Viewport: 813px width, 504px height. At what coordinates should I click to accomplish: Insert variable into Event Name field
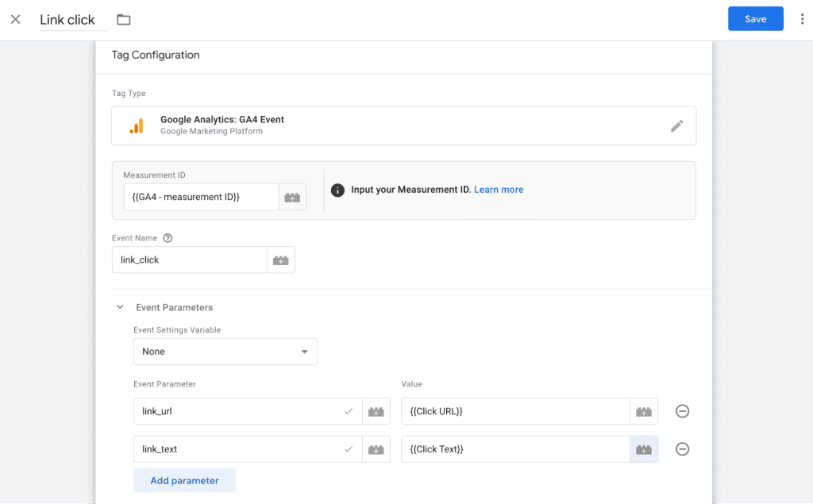281,260
